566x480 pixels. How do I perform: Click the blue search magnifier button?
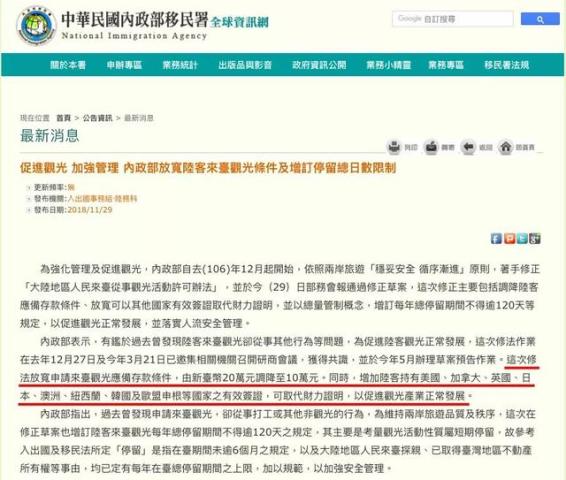coord(540,19)
